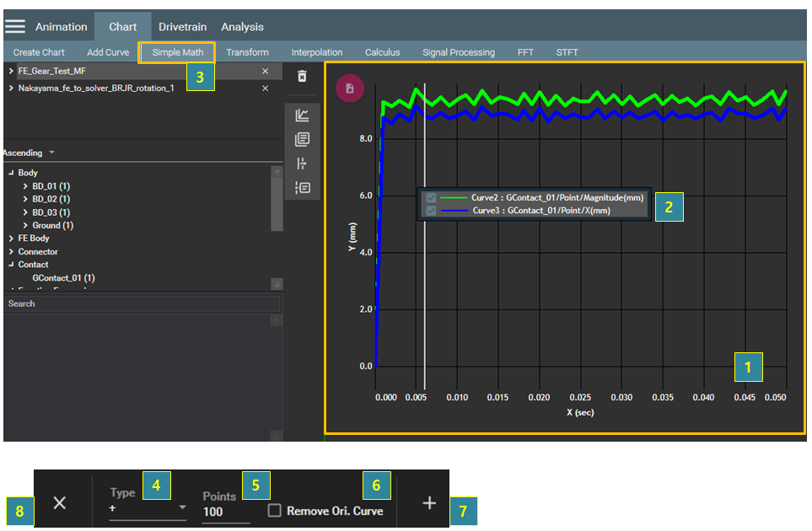The height and width of the screenshot is (531, 812).
Task: Switch to the Drivetrain tab
Action: point(183,27)
